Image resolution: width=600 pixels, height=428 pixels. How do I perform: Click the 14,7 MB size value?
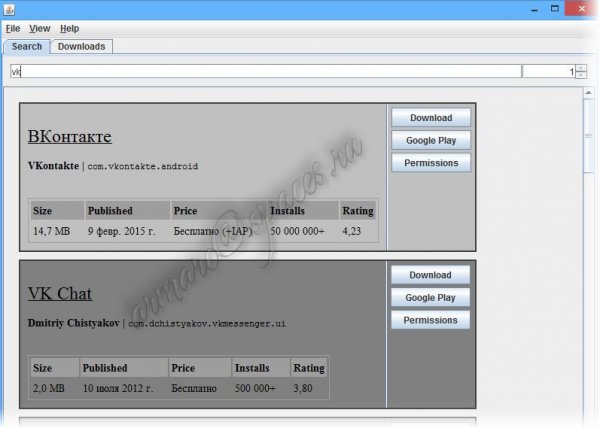tap(52, 231)
